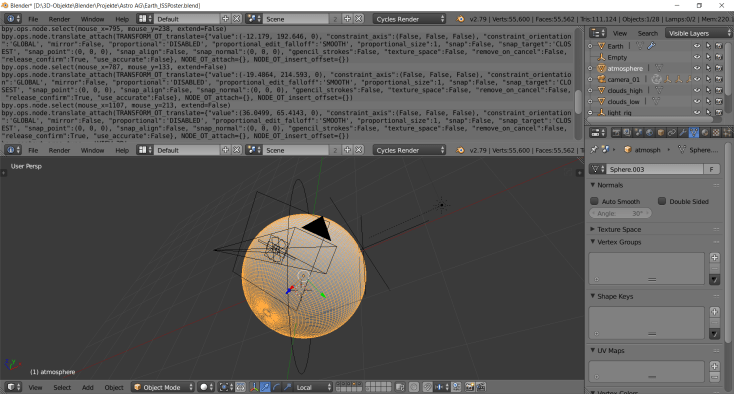Open the outliner Search menu
This screenshot has width=734, height=394.
[x=648, y=33]
